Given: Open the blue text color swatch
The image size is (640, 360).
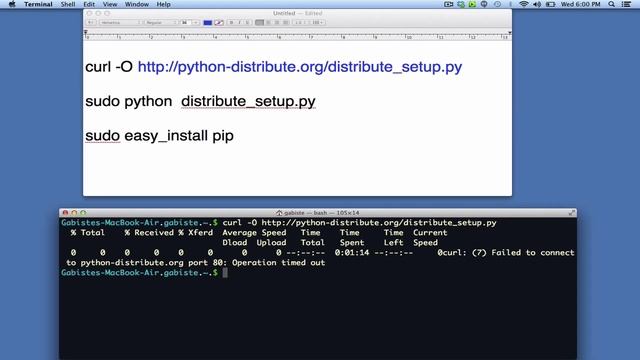Looking at the screenshot, I should [x=208, y=22].
